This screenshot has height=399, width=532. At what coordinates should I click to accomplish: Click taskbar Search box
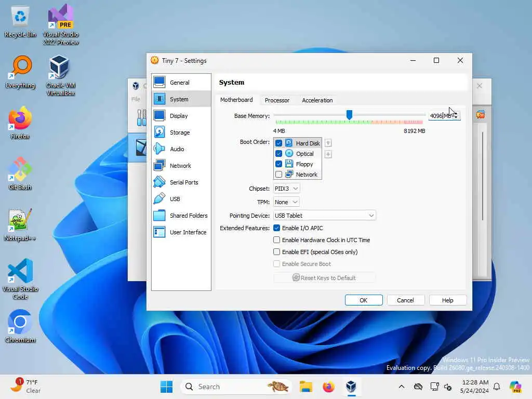(236, 387)
